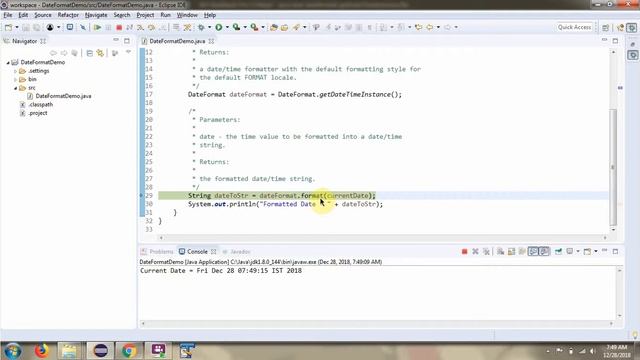The width and height of the screenshot is (640, 360).
Task: Click the Resume debug button
Action: click(x=97, y=27)
